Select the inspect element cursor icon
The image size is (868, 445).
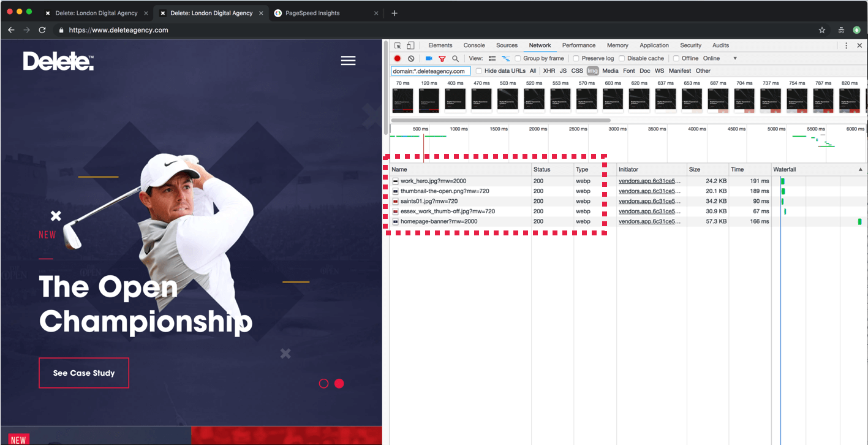398,45
